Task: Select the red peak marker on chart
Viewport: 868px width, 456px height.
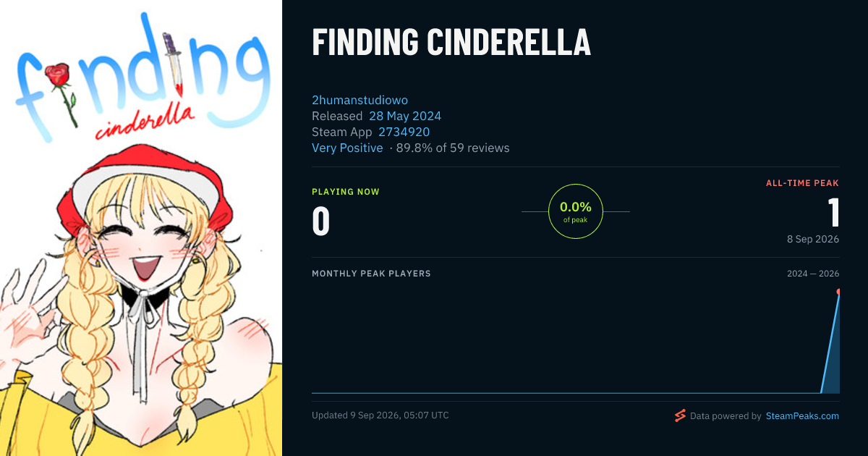Action: tap(838, 292)
